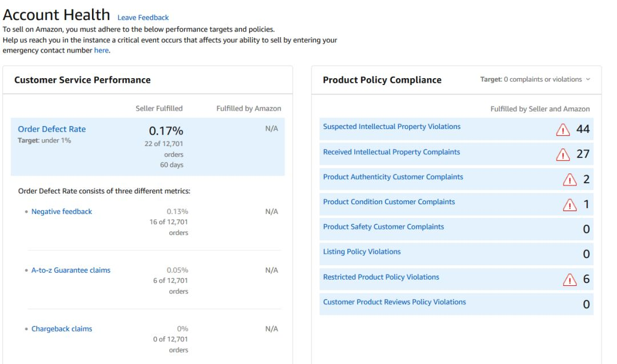Open the Leave Feedback link
The width and height of the screenshot is (617, 364).
(143, 18)
